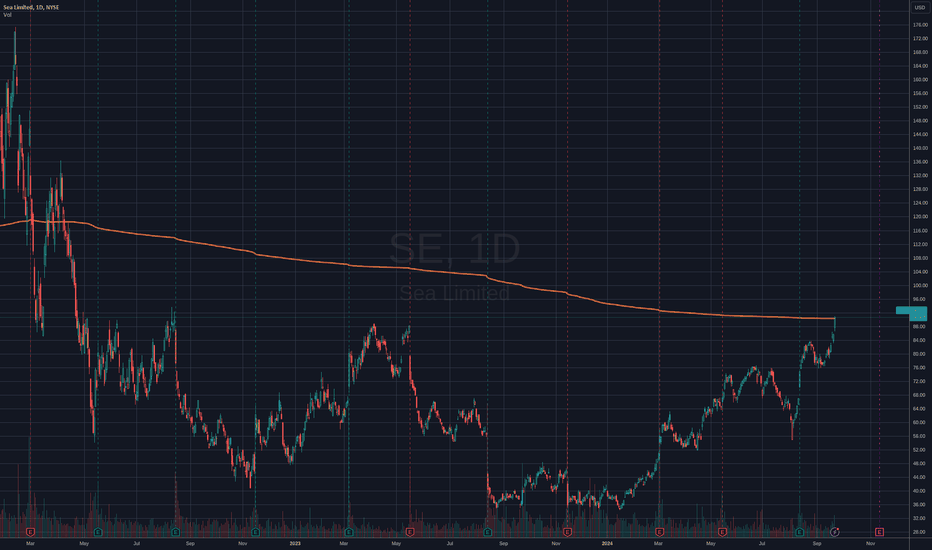Open the red earnings marker from March 2022
This screenshot has height=550, width=932.
(30, 532)
